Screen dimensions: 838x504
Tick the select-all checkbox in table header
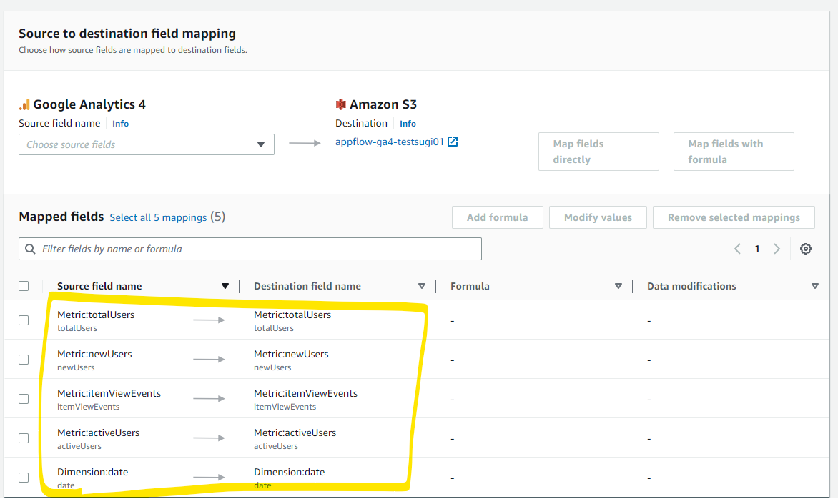[x=24, y=286]
